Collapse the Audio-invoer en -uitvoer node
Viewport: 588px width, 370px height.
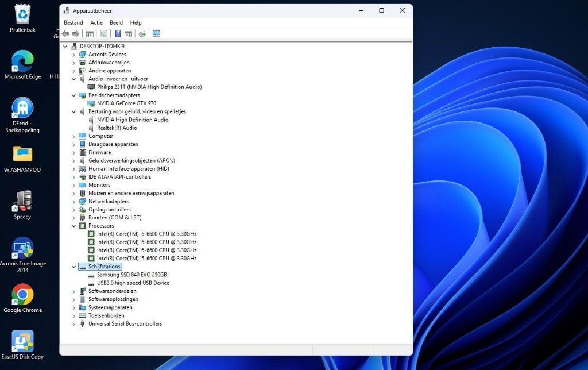pos(74,79)
